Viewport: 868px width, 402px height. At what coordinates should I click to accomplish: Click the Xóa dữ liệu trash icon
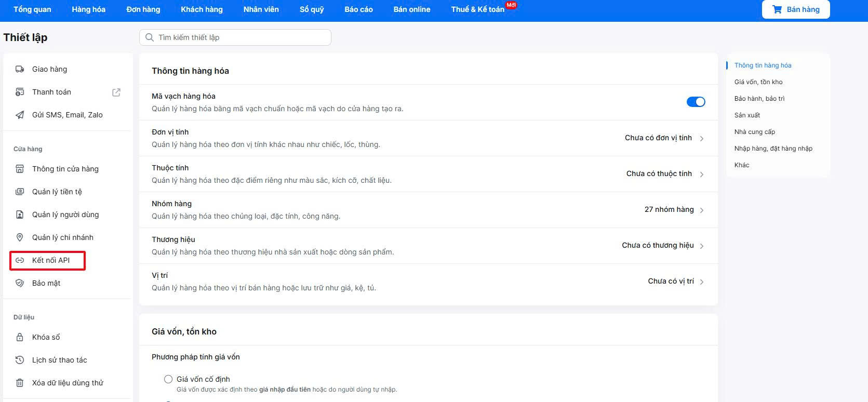20,383
